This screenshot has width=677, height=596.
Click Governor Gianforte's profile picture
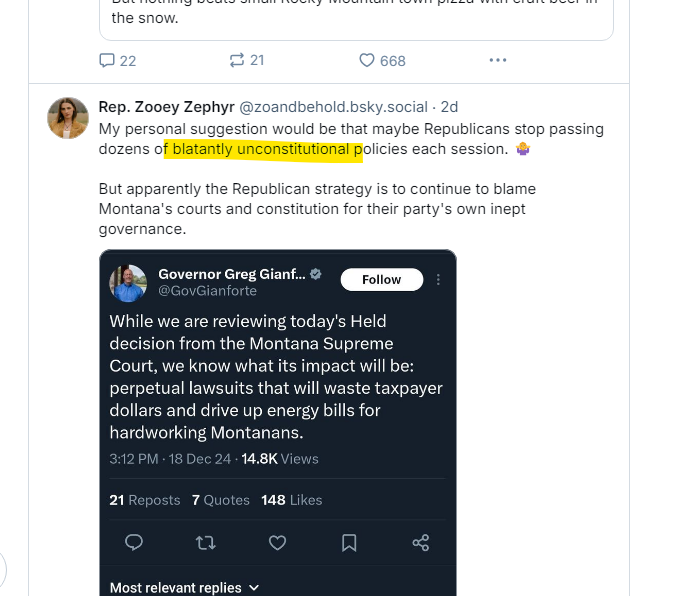[129, 282]
